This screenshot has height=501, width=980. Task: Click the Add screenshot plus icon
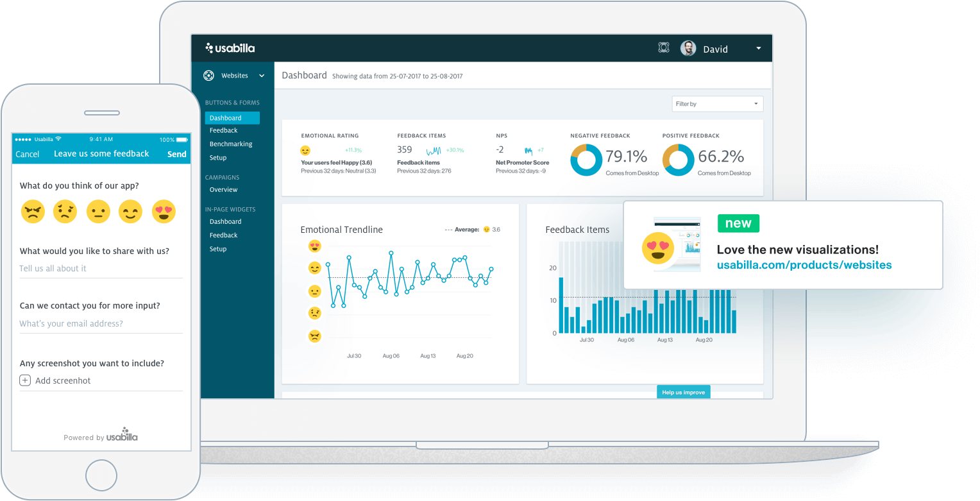(x=24, y=380)
